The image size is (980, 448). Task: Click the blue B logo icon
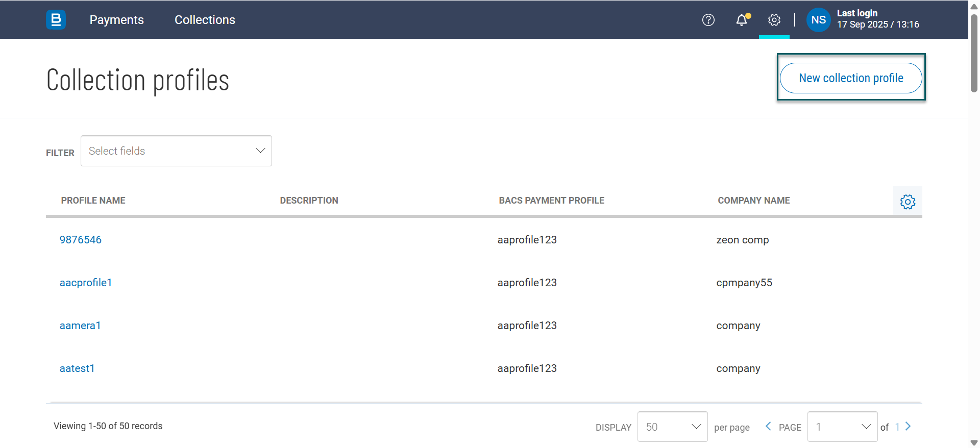coord(56,20)
